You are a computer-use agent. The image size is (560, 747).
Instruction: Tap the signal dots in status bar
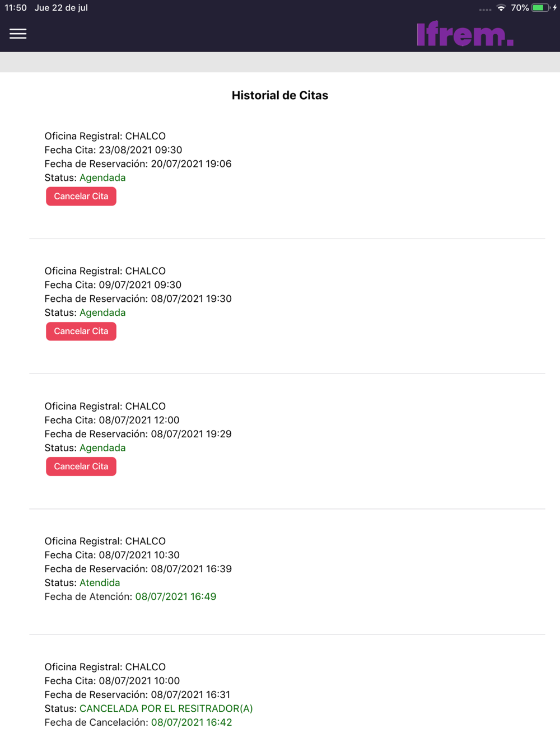[486, 10]
